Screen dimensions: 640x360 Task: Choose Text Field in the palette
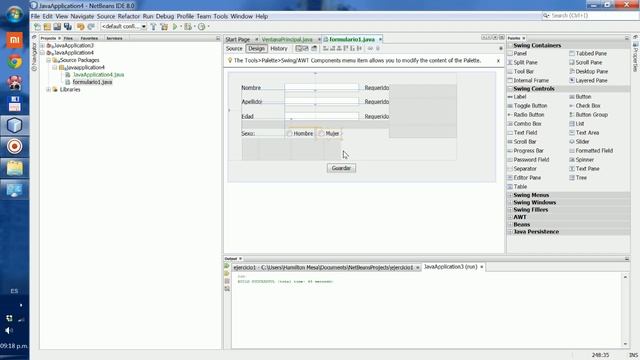522,133
